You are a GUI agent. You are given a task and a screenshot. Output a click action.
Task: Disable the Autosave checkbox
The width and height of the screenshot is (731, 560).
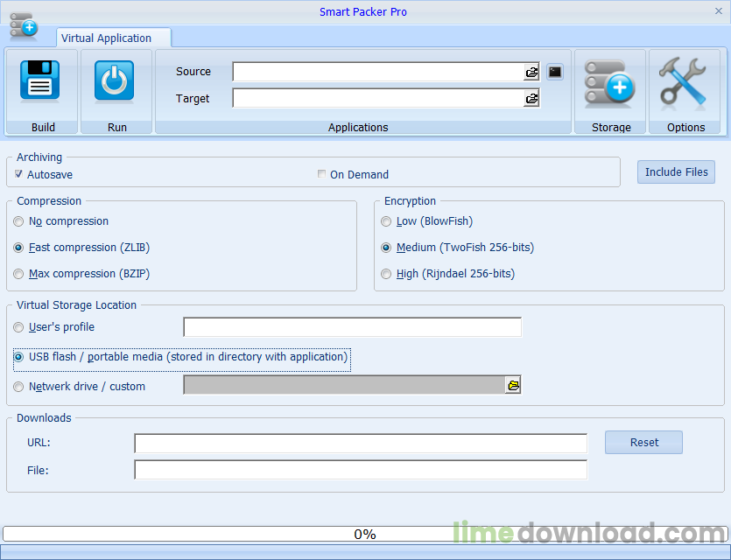click(18, 173)
